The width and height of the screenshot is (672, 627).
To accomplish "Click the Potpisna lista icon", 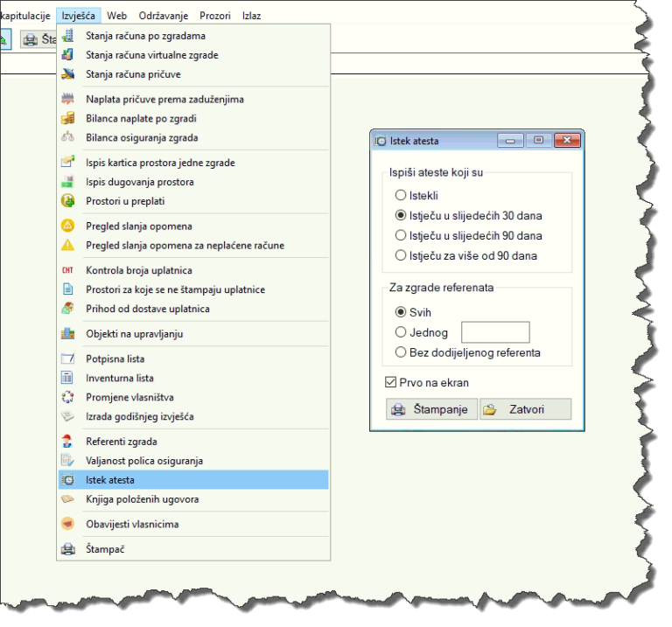I will coord(67,359).
